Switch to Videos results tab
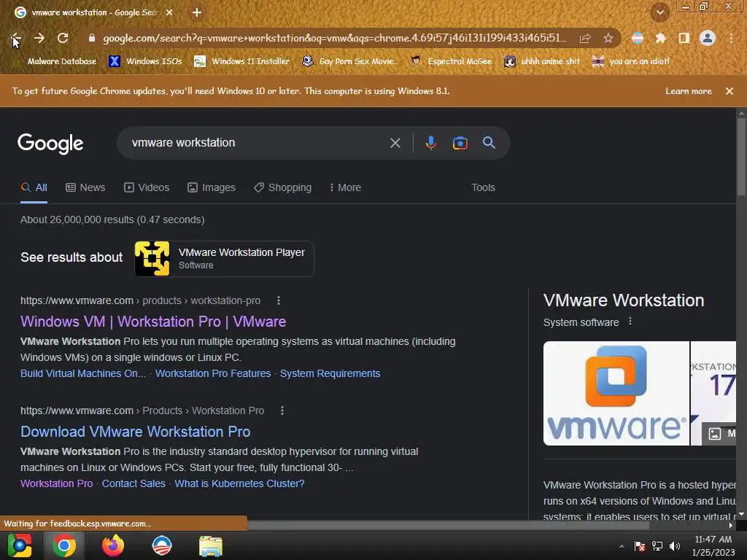 (147, 187)
